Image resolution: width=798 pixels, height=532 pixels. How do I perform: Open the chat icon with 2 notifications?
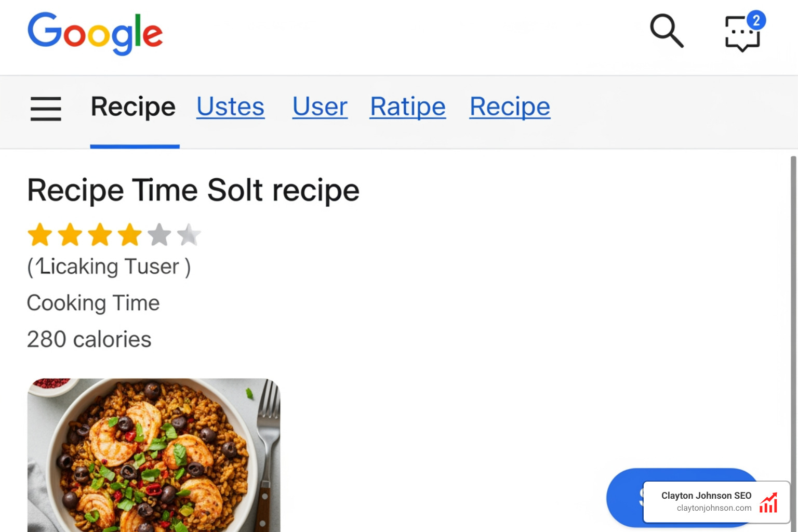[742, 35]
